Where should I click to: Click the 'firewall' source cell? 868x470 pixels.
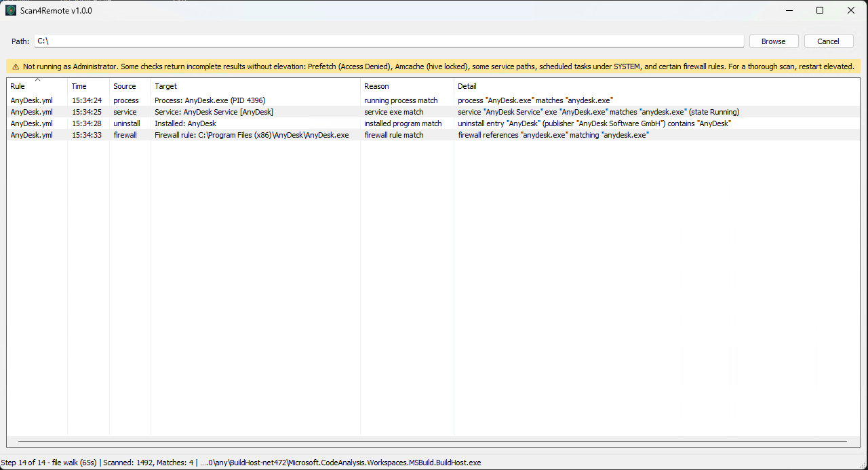(x=125, y=135)
